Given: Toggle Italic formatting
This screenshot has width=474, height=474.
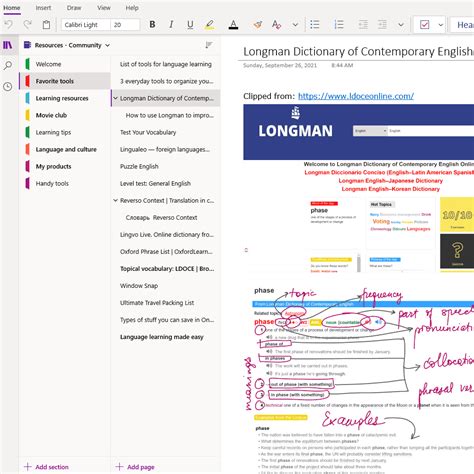Looking at the screenshot, I should click(x=171, y=24).
